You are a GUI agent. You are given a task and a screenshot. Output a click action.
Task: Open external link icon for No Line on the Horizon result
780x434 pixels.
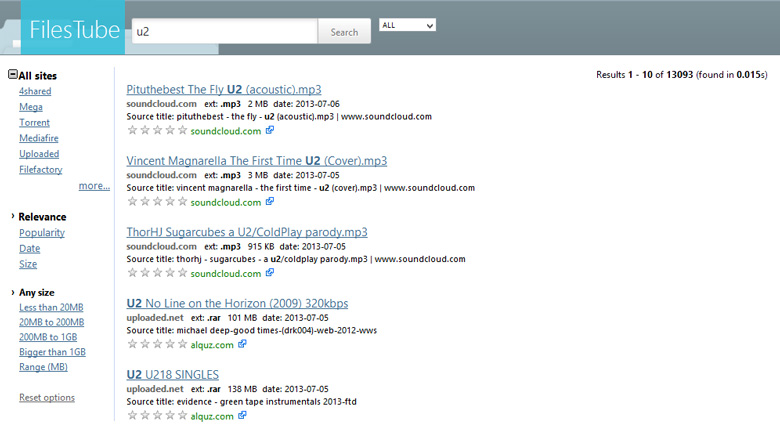[242, 344]
